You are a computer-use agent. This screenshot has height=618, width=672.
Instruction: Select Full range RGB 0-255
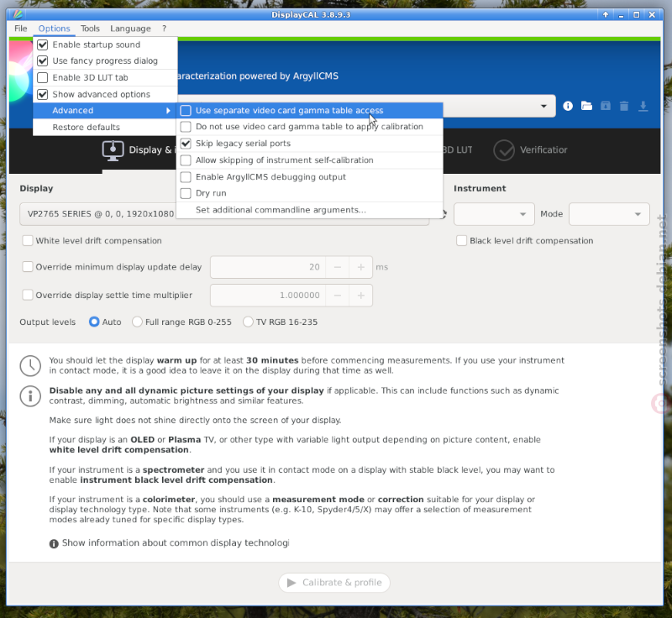pyautogui.click(x=137, y=322)
